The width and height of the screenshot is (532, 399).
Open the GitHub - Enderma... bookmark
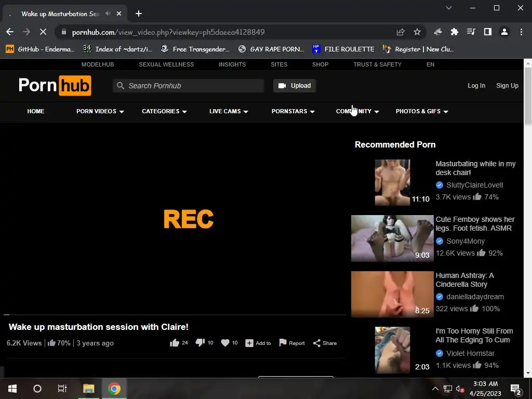point(40,49)
